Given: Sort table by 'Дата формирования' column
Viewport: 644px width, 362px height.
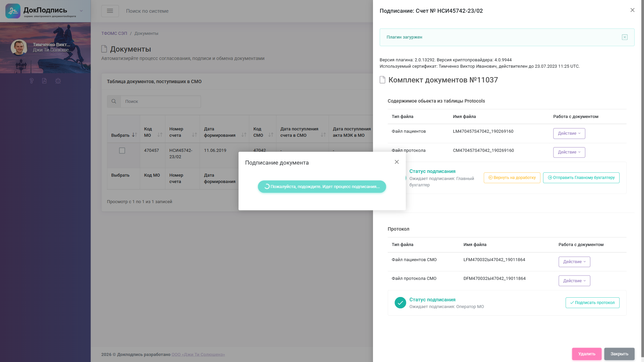Looking at the screenshot, I should coord(244,135).
